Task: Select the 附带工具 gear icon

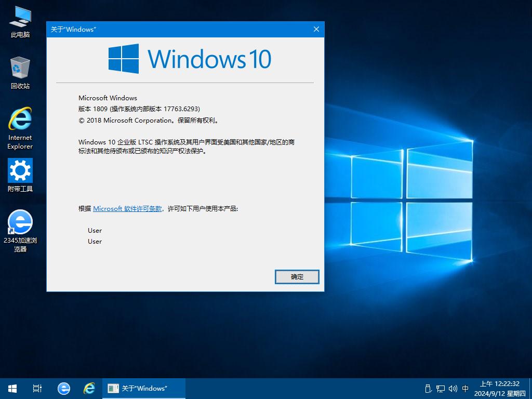Action: point(20,175)
